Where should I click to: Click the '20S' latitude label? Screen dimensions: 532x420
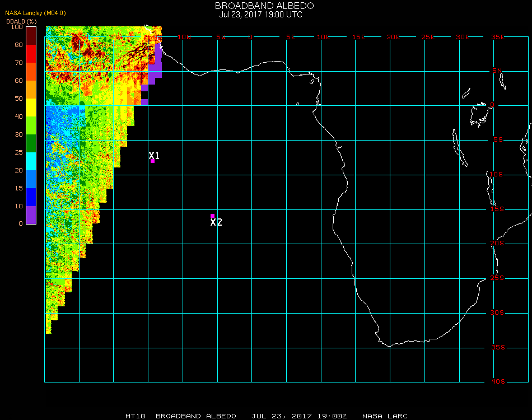(x=497, y=244)
